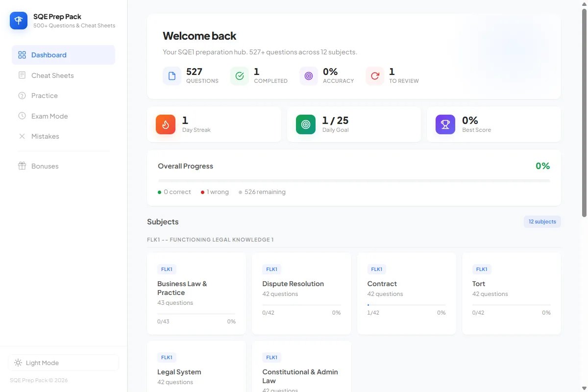Open the Tort subject card
Viewport: 588px width, 392px height.
tap(512, 294)
